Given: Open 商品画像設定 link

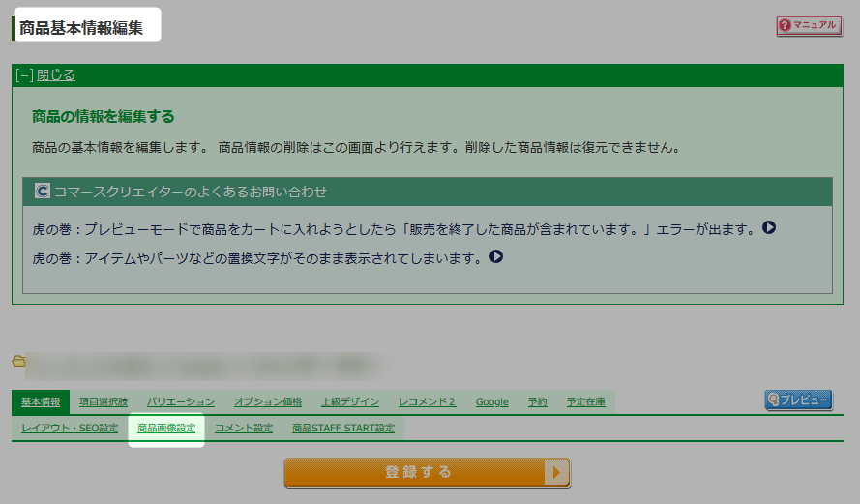Looking at the screenshot, I should 166,429.
